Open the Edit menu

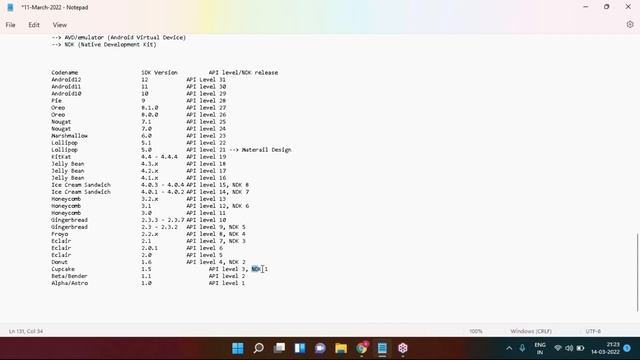(x=34, y=25)
